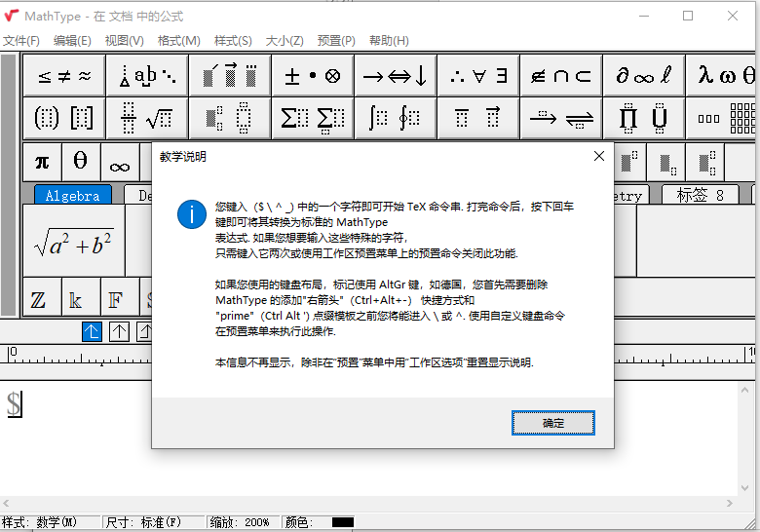The width and height of the screenshot is (760, 532).
Task: Open the 样式(S) menu
Action: pos(233,41)
